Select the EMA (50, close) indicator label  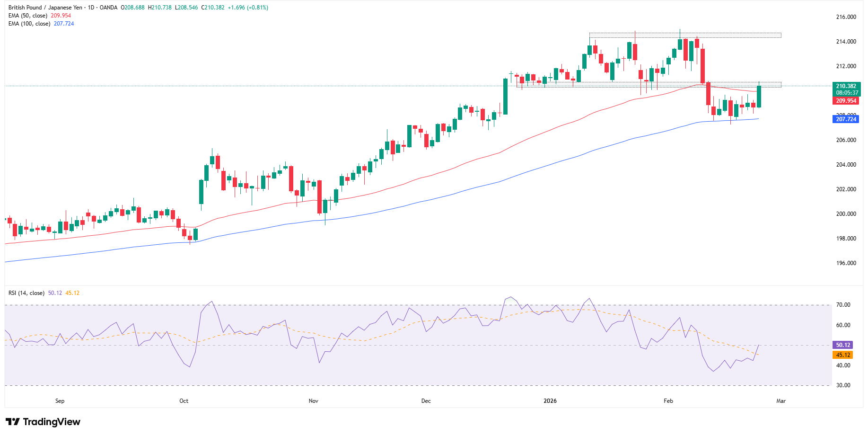[29, 15]
